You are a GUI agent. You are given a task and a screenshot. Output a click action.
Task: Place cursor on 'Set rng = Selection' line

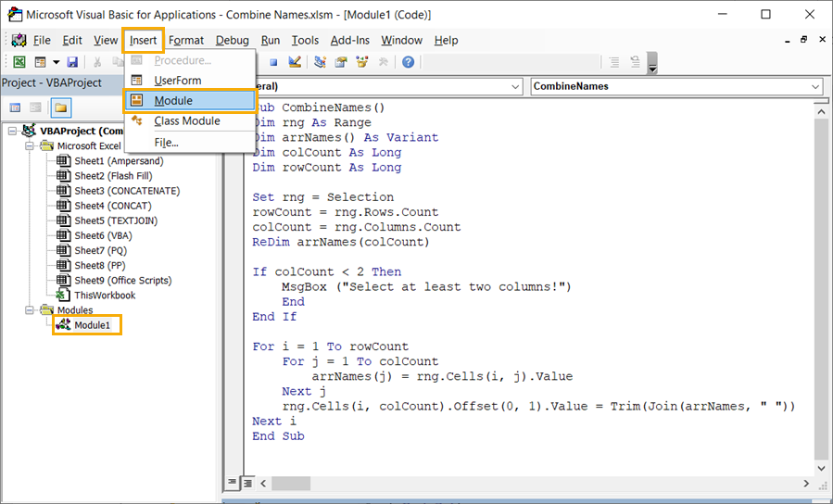(323, 197)
